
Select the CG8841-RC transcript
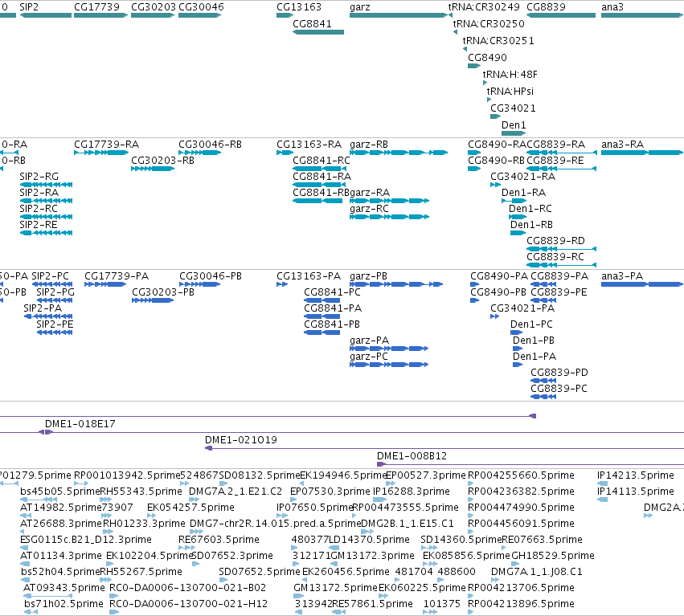319,169
